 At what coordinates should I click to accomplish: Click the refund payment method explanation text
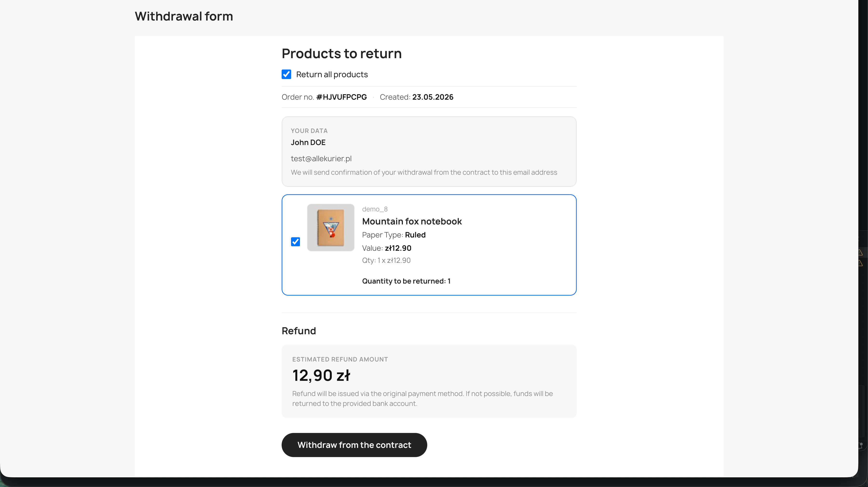pos(422,399)
